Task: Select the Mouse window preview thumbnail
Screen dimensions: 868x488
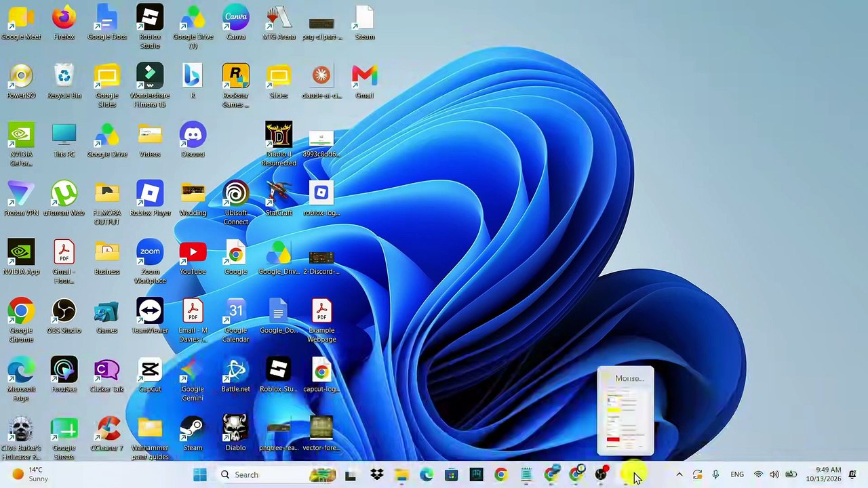Action: coord(625,411)
